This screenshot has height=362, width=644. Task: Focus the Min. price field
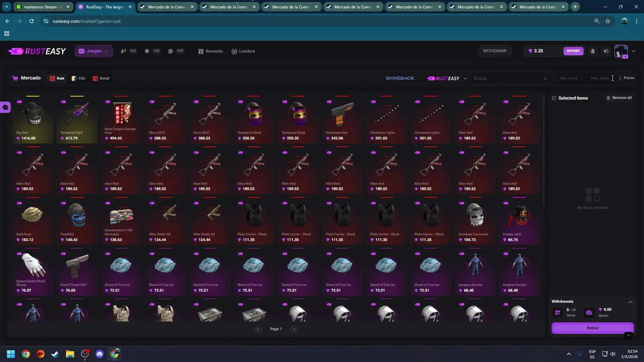pyautogui.click(x=569, y=78)
